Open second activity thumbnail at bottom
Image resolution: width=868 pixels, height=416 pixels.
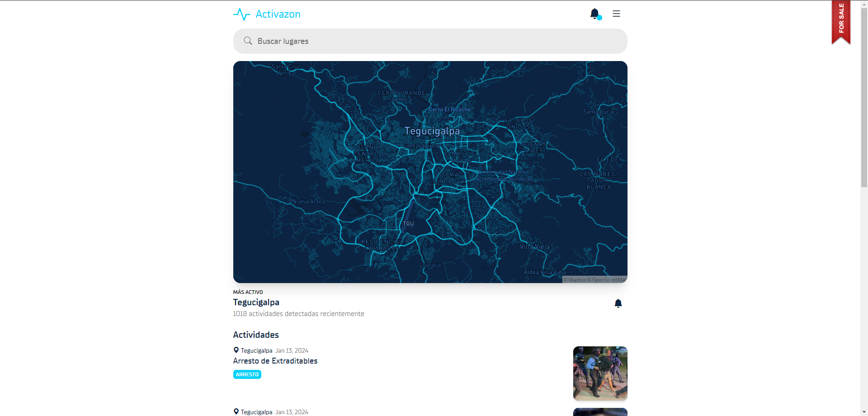click(600, 412)
